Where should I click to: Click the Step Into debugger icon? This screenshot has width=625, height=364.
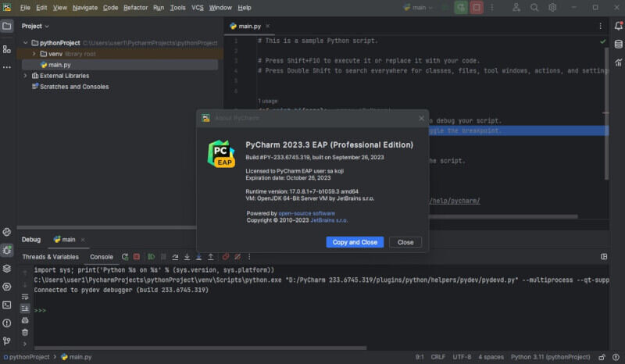pos(187,257)
